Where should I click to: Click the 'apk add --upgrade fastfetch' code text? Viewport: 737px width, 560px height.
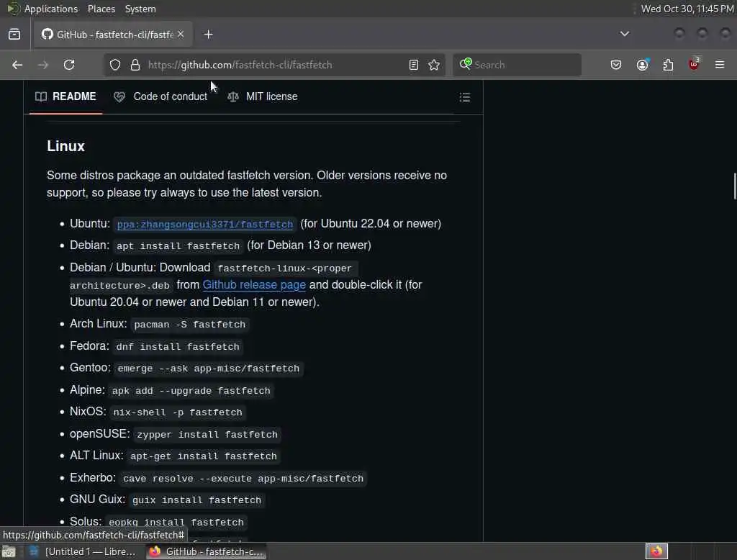(191, 391)
